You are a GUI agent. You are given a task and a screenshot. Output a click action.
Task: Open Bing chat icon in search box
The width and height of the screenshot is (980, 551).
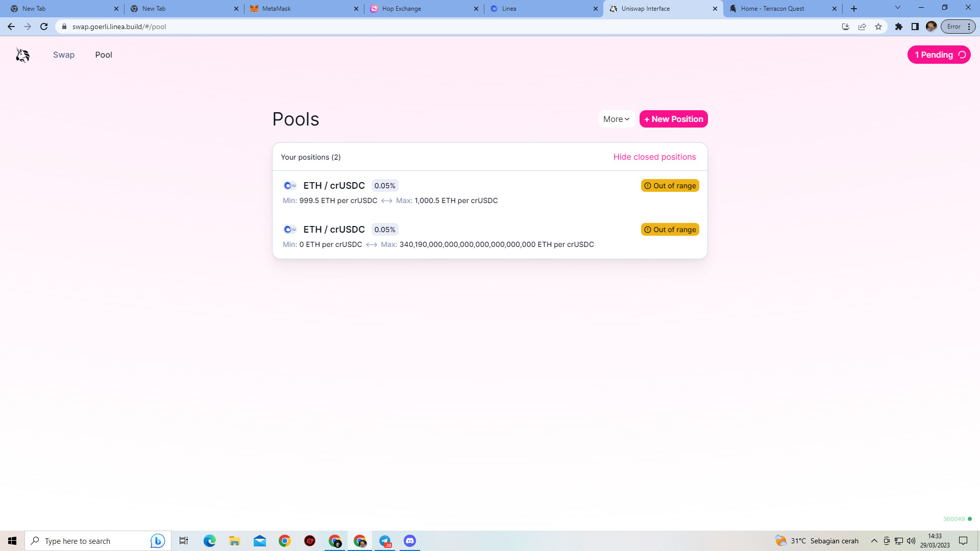tap(158, 541)
